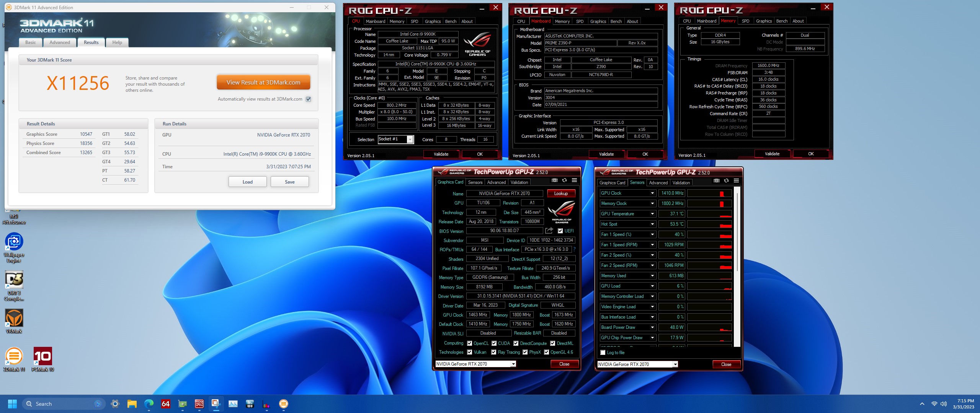Open VRMark desktop shortcut
980x413 pixels.
[14, 321]
